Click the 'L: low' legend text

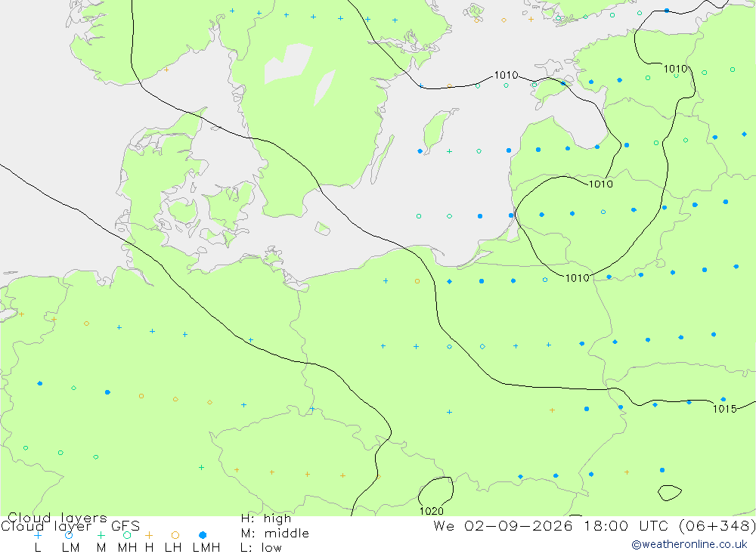point(261,548)
